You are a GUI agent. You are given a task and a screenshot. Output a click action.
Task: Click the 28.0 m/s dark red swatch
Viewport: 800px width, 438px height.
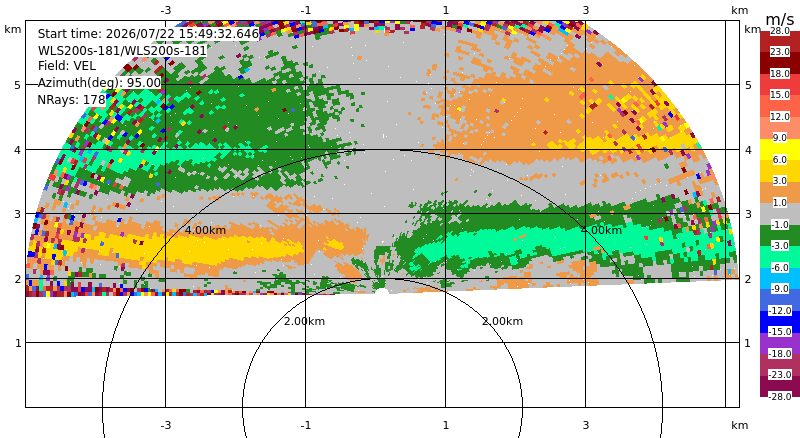coord(780,41)
